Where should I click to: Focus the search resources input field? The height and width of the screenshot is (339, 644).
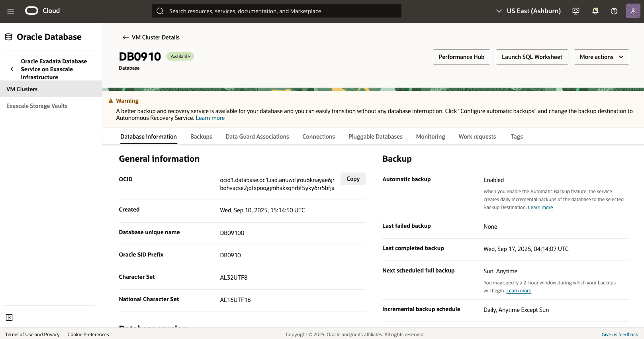[276, 11]
